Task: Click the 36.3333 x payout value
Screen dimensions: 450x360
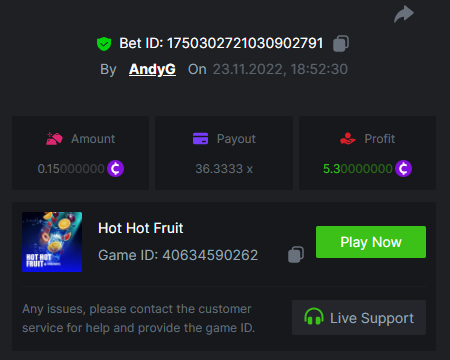Action: tap(224, 169)
